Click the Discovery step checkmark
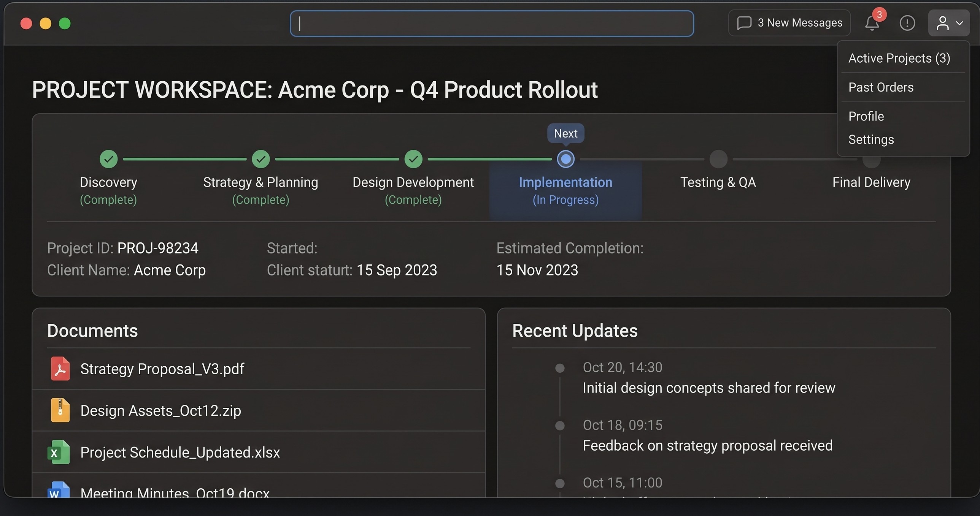980x516 pixels. [108, 159]
